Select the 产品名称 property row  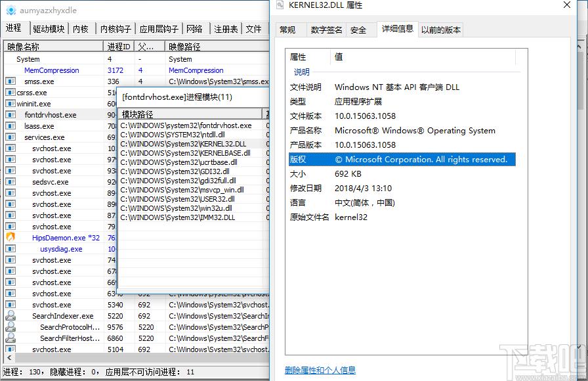click(x=402, y=130)
